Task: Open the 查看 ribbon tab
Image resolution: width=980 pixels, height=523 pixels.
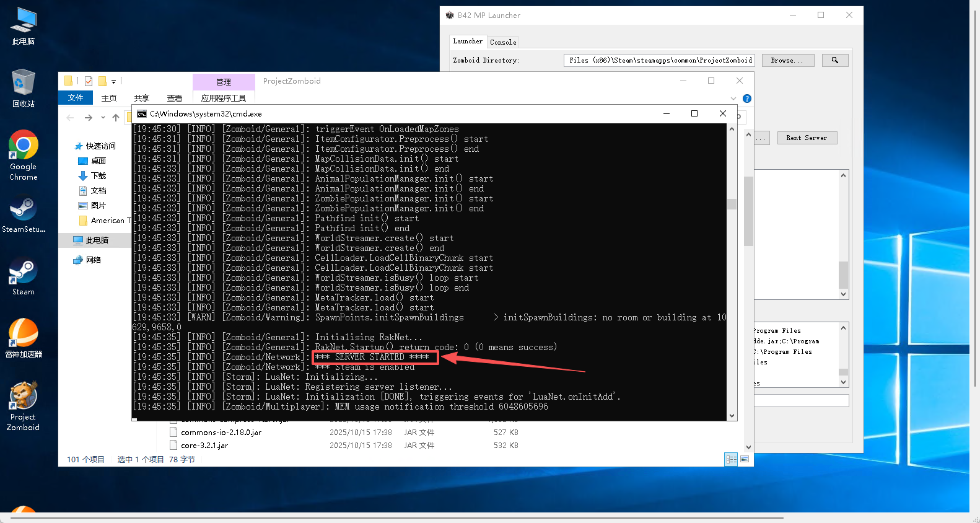Action: click(x=174, y=98)
